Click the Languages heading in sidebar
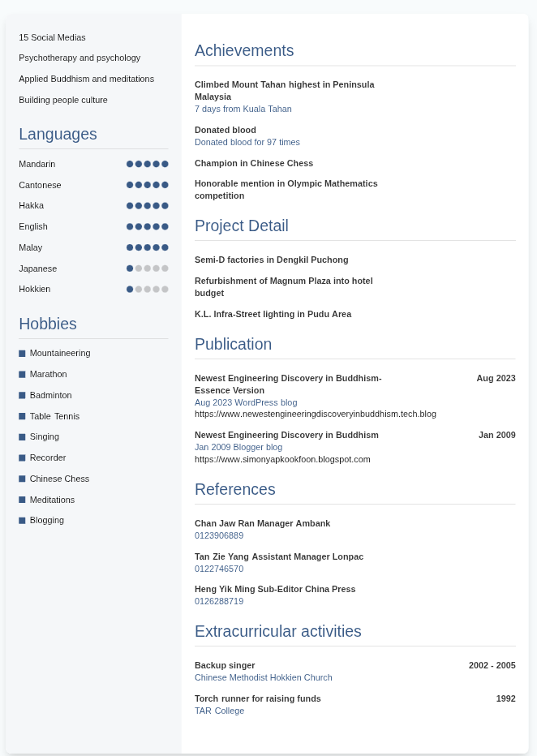Screen dimensions: 537x756 [x=58, y=135]
